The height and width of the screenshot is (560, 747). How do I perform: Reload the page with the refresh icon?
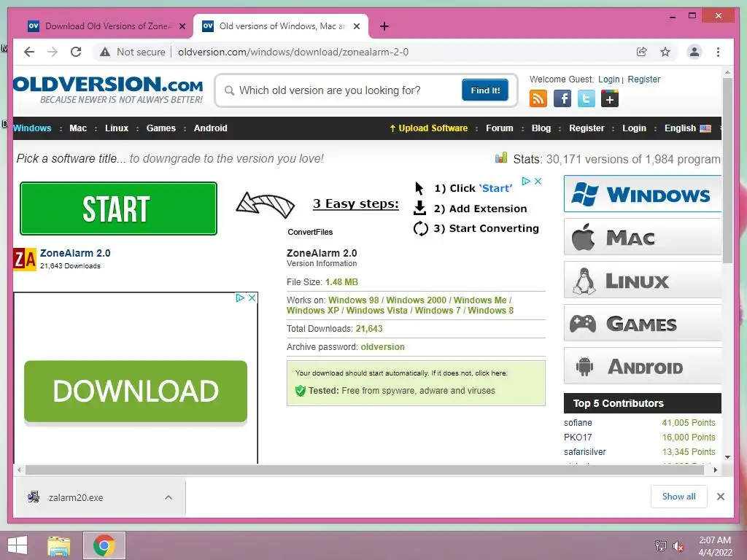click(76, 52)
